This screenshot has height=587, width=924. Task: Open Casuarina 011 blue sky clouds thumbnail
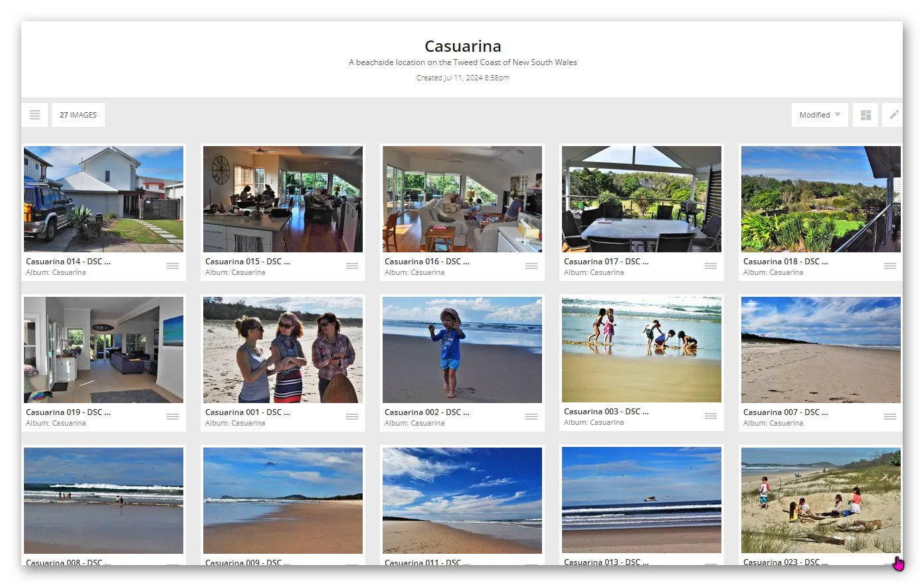click(462, 501)
